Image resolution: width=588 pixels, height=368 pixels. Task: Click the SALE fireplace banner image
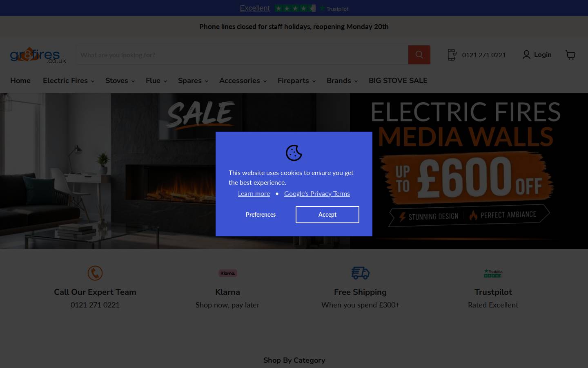pyautogui.click(x=175, y=171)
